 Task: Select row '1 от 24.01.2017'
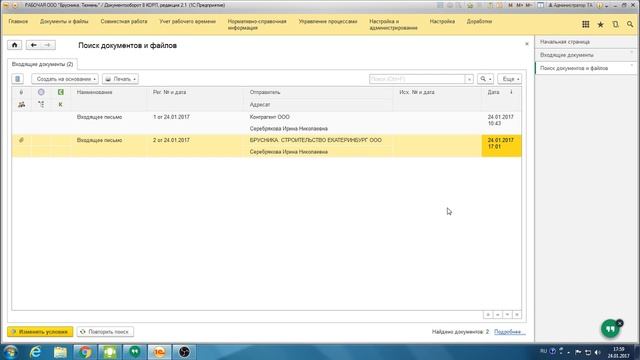[x=267, y=123]
